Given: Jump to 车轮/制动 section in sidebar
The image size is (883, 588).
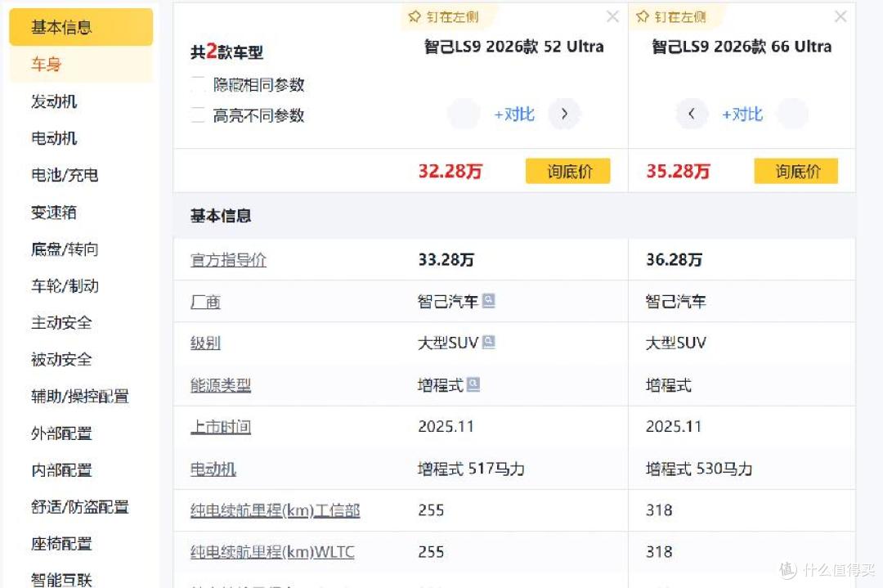Looking at the screenshot, I should 65,286.
